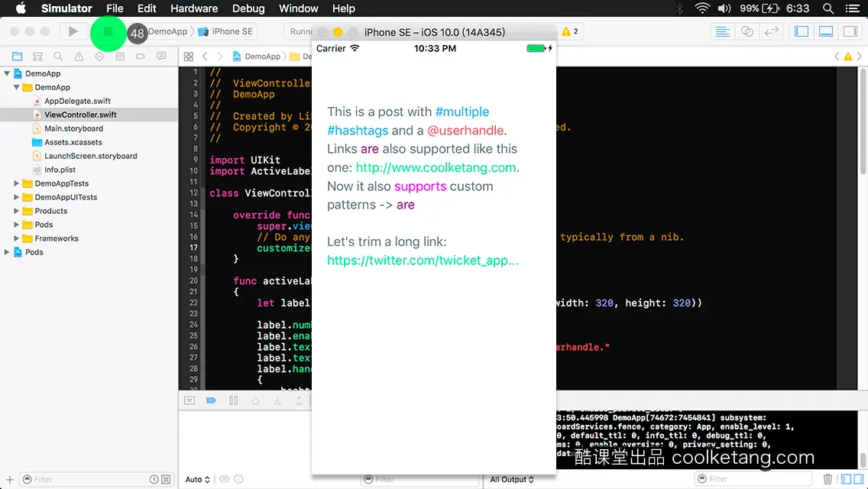Open the Issue navigator warning icon
The height and width of the screenshot is (489, 868).
click(79, 57)
